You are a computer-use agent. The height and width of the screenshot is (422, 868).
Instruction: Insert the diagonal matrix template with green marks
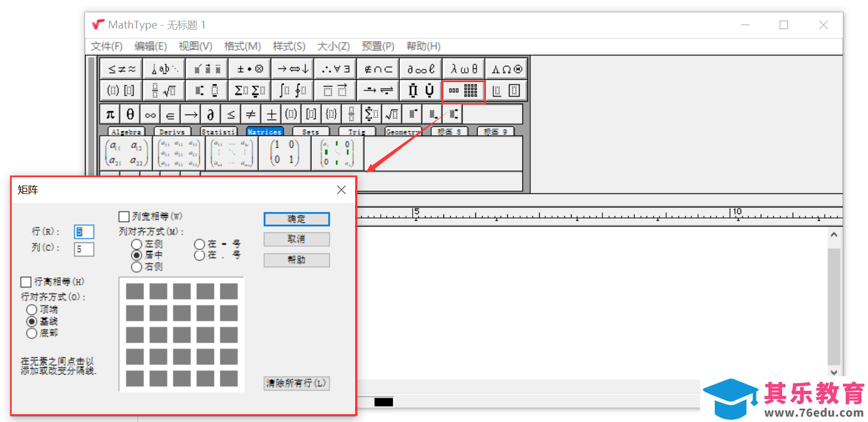point(337,153)
